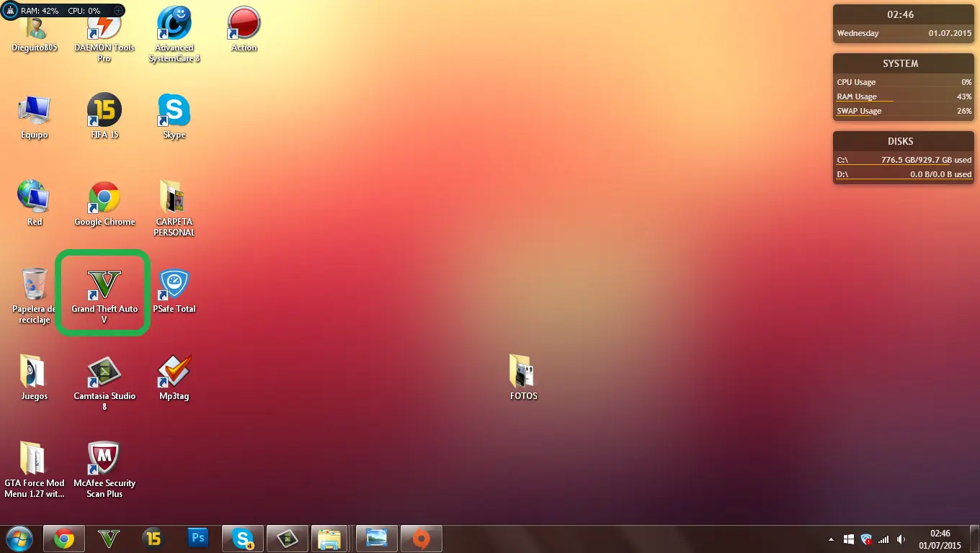Switch to Origin in the taskbar
Screen dimensions: 980x553
tap(422, 539)
